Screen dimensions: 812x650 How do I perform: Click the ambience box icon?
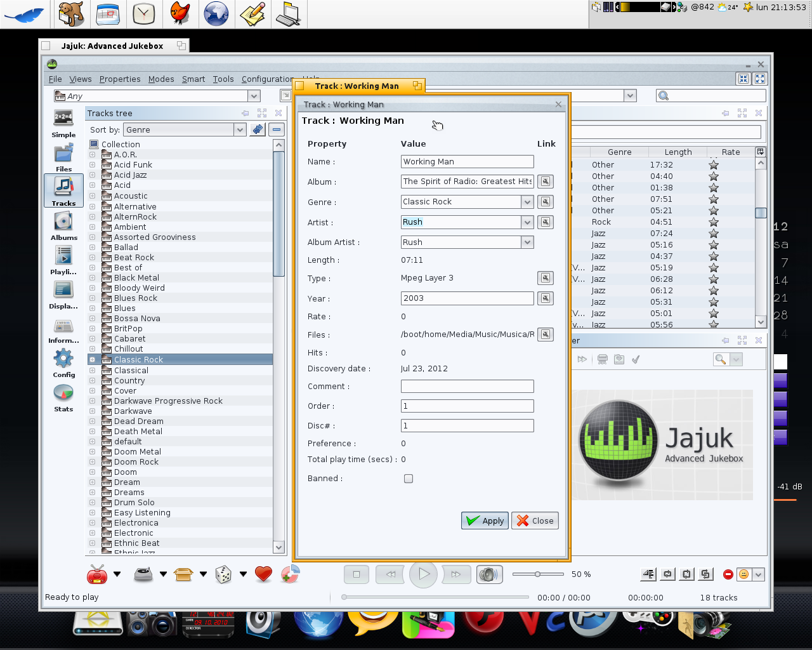tap(183, 574)
